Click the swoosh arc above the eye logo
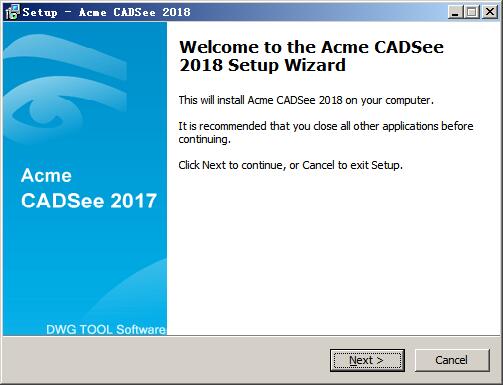The width and height of the screenshot is (503, 385). (x=67, y=57)
